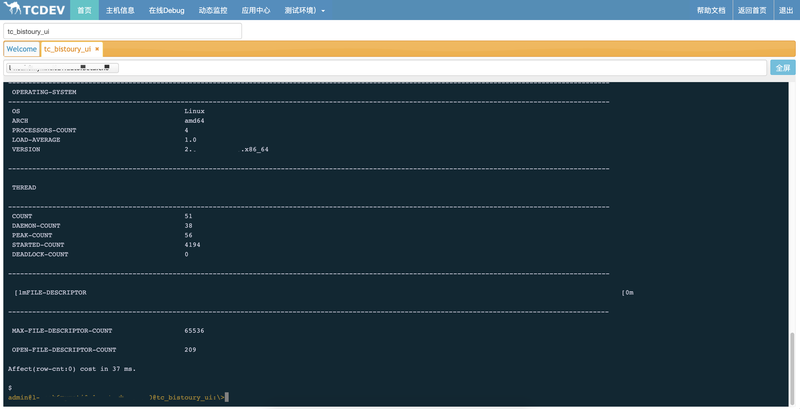Focus the tc_bistoury_ui application input field

(x=122, y=31)
